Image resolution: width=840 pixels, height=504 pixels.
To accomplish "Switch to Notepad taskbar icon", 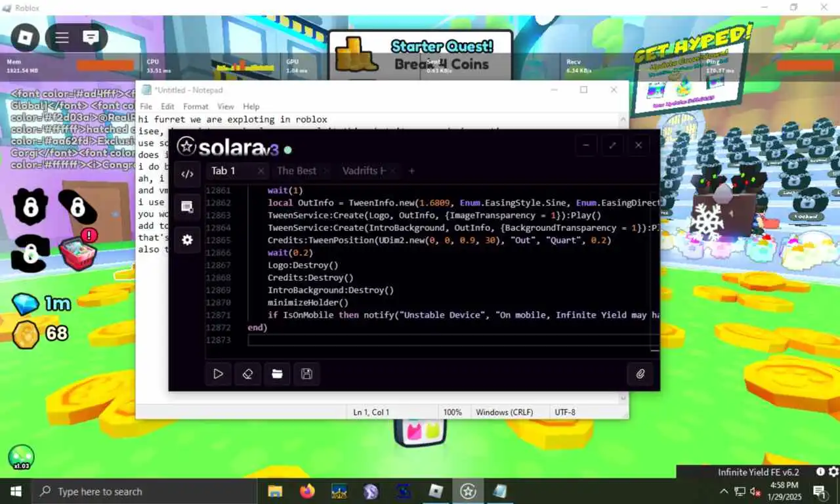I will (x=500, y=492).
